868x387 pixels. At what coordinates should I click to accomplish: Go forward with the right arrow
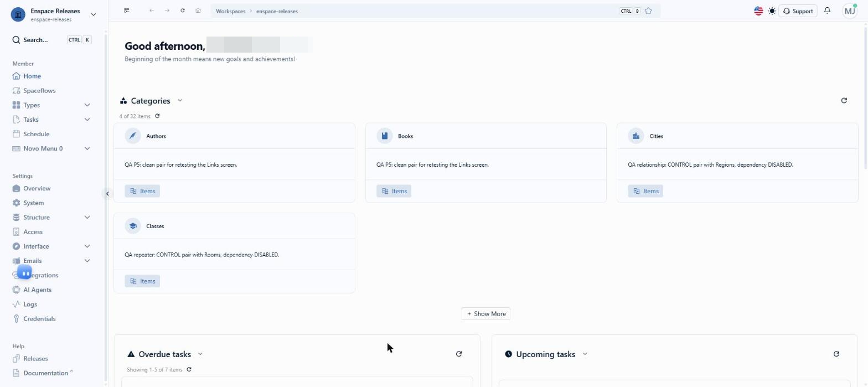click(x=167, y=11)
